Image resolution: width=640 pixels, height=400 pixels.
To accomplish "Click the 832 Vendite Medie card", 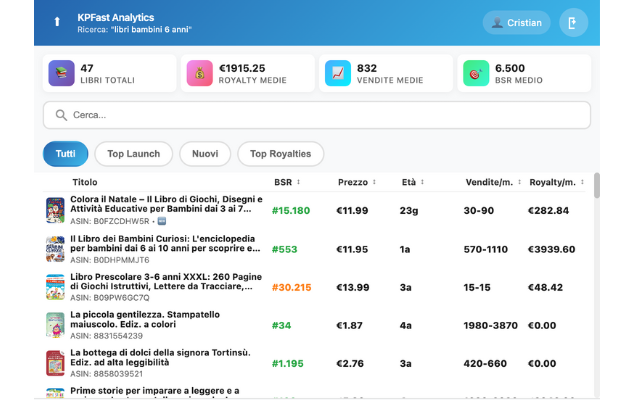I will pos(386,73).
